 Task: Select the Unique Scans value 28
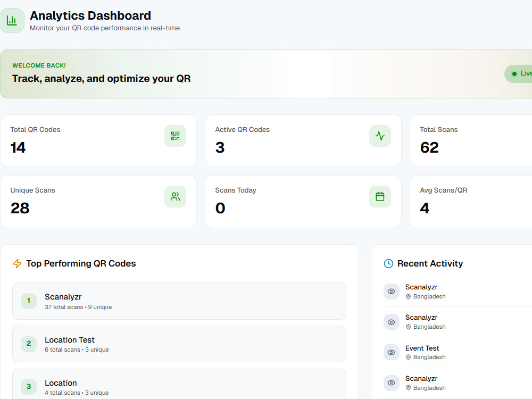coord(20,208)
